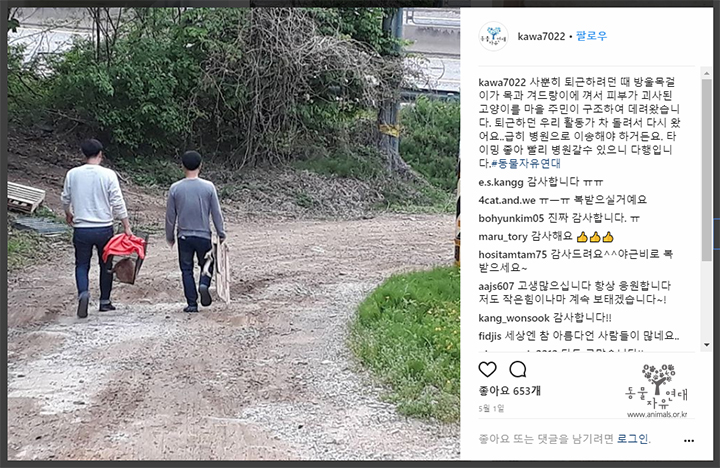Visit kang_wonsook's profile
Viewport: 720px width, 468px height.
[x=514, y=318]
